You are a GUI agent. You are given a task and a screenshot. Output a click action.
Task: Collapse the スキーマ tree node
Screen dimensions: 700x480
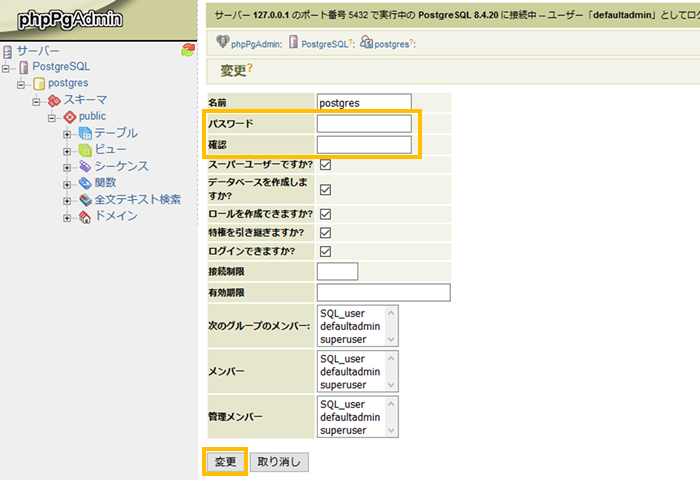click(x=37, y=102)
